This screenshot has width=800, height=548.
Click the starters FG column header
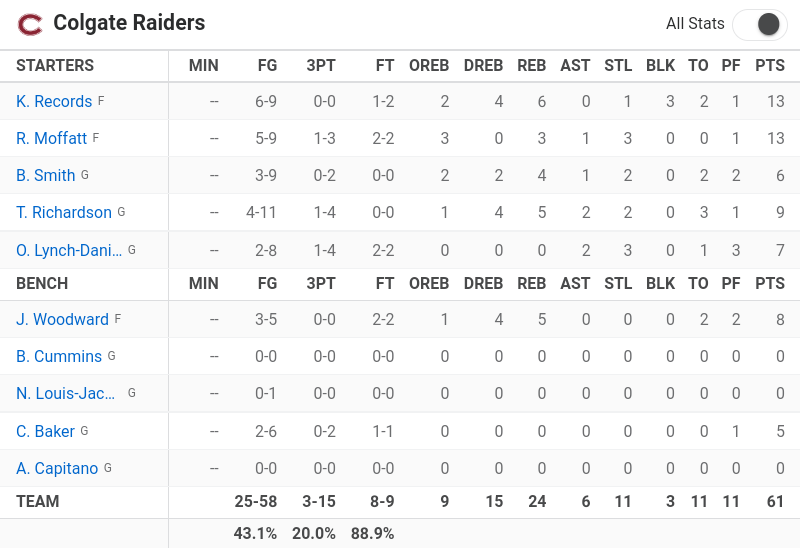pos(267,65)
